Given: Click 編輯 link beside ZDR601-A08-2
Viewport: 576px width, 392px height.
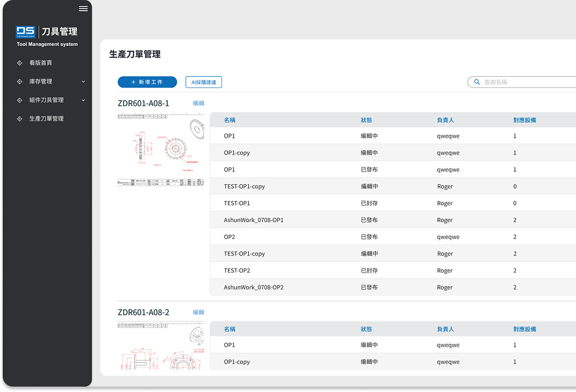Looking at the screenshot, I should pos(198,312).
